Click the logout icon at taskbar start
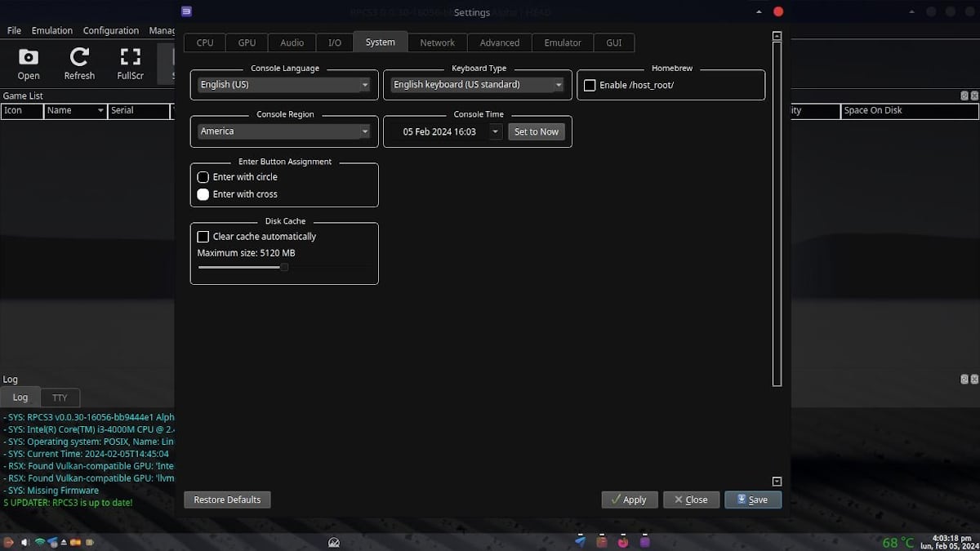This screenshot has height=551, width=980. click(x=8, y=542)
